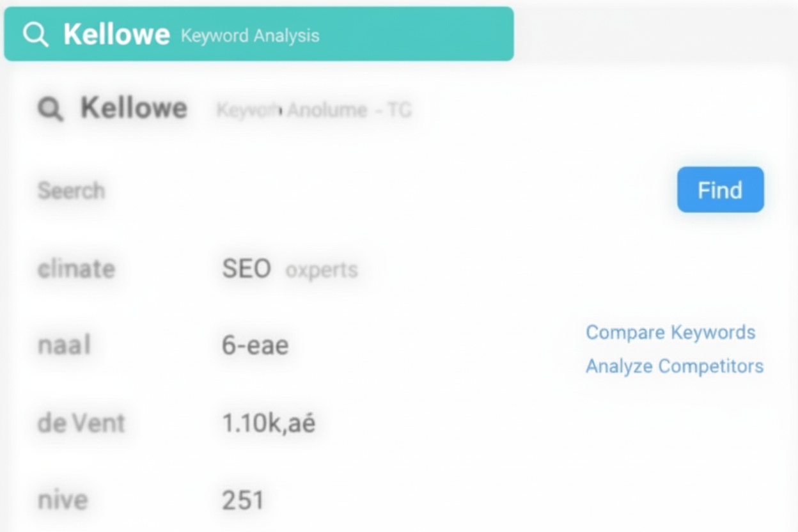Viewport: 798px width, 532px height.
Task: Click the nive keyword entry
Action: pos(61,500)
